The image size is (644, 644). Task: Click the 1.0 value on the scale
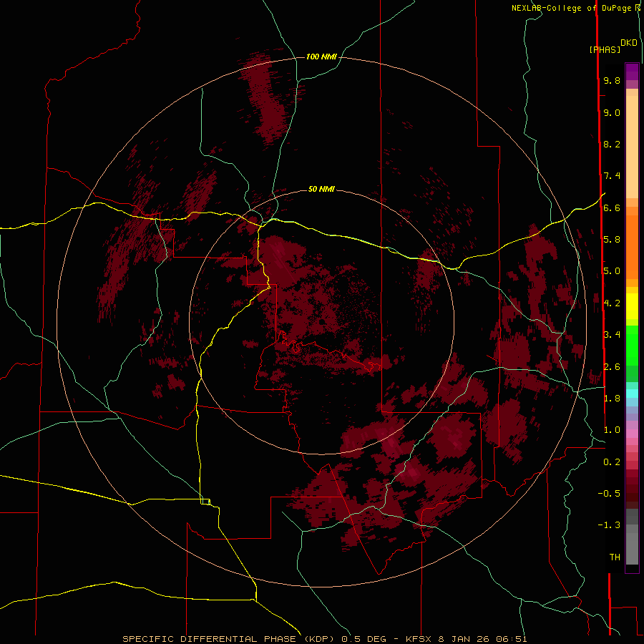coord(612,430)
